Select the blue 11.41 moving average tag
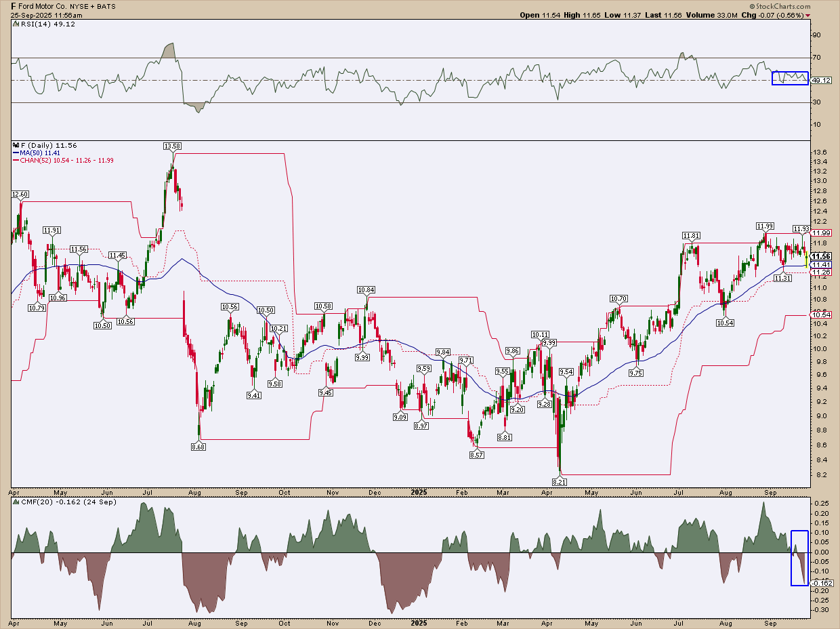Image resolution: width=840 pixels, height=629 pixels. (820, 264)
